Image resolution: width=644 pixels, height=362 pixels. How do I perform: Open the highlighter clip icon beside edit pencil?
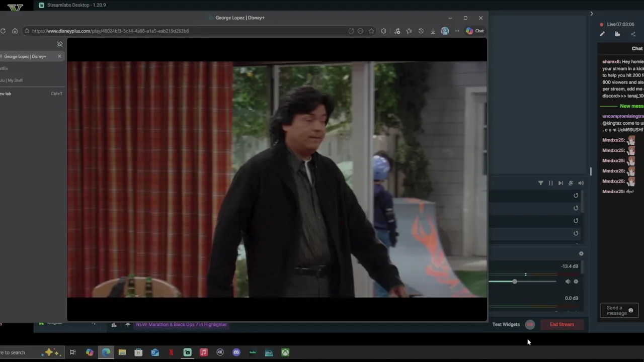617,34
